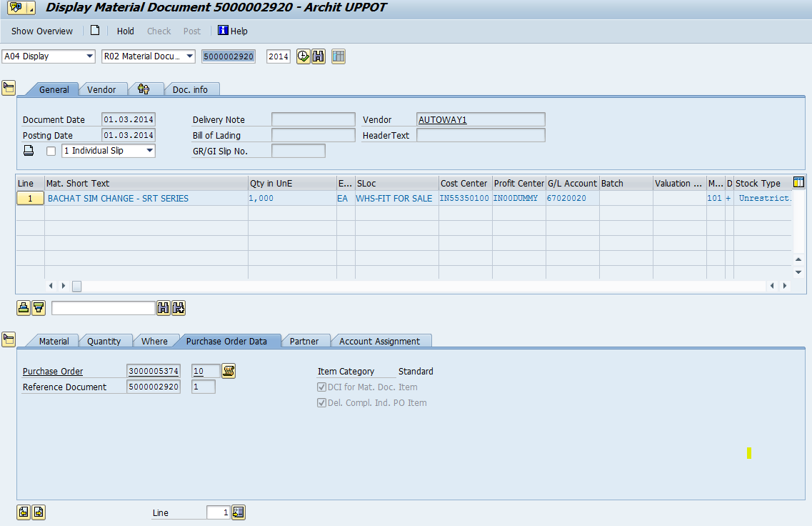Click the Hold button in the toolbar

pyautogui.click(x=125, y=31)
